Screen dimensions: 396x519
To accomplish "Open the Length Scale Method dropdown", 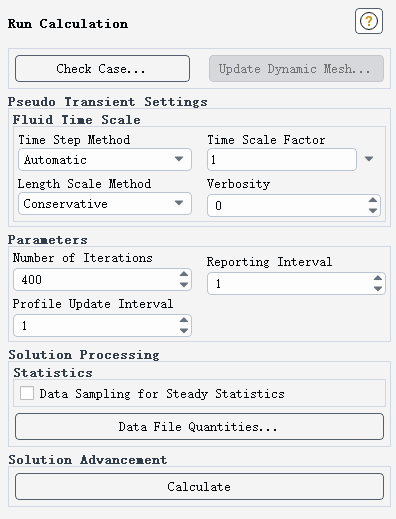I will click(x=105, y=203).
